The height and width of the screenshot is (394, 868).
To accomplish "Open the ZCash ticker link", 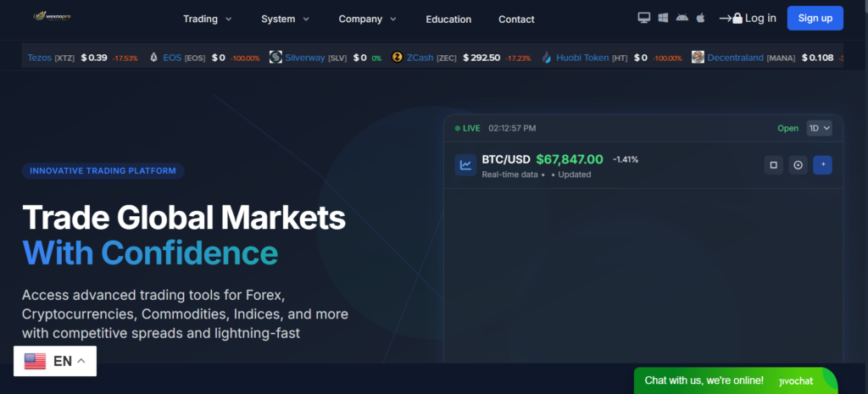I will (x=420, y=58).
